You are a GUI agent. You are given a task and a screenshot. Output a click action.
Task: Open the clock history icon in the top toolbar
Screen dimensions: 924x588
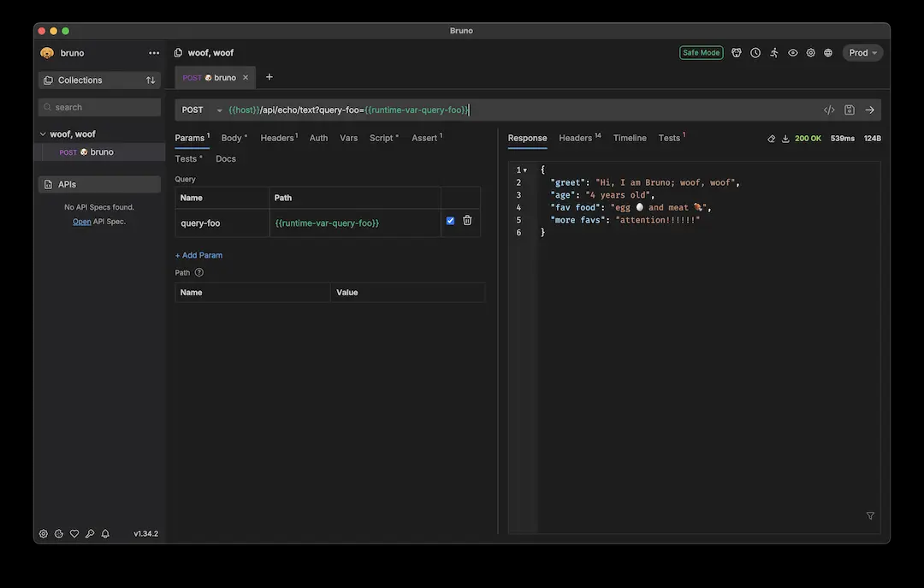pyautogui.click(x=755, y=53)
